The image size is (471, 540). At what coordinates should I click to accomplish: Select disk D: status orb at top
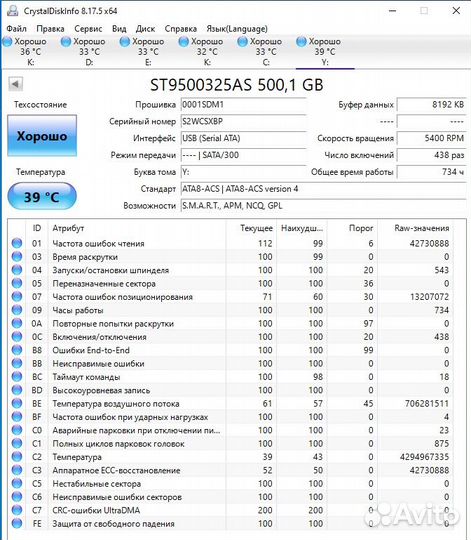click(66, 41)
